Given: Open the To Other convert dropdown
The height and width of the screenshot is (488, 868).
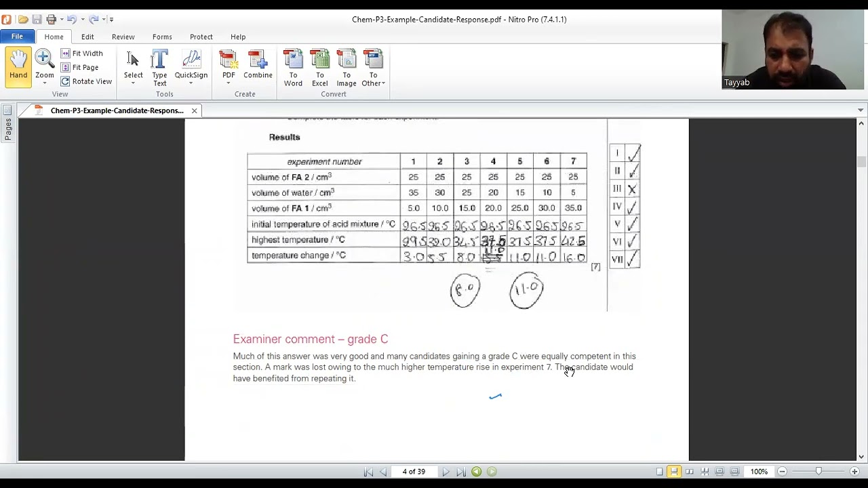Looking at the screenshot, I should pyautogui.click(x=373, y=68).
